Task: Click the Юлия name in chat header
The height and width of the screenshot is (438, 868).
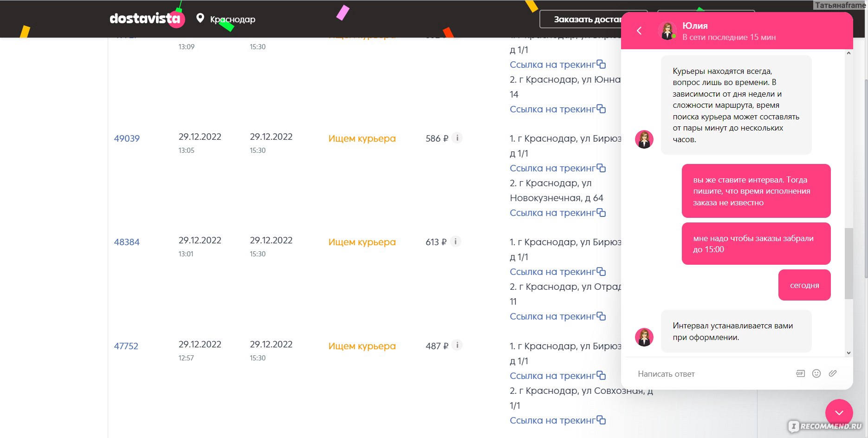Action: [x=695, y=26]
